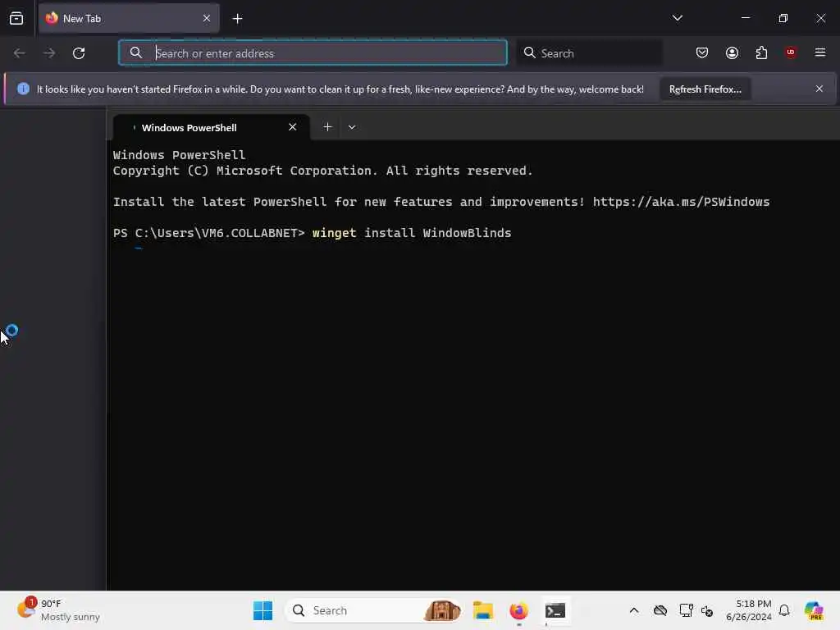Go forward one page in Firefox

point(49,53)
